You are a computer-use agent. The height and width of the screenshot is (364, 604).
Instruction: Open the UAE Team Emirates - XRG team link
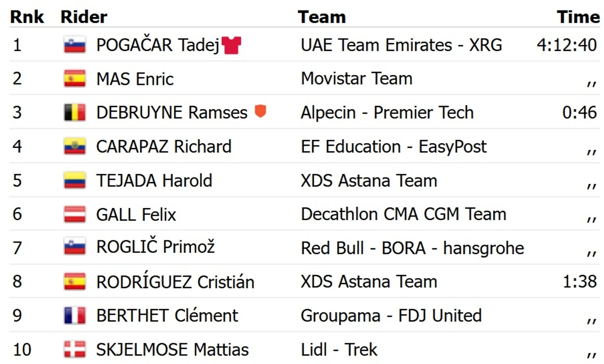(402, 45)
